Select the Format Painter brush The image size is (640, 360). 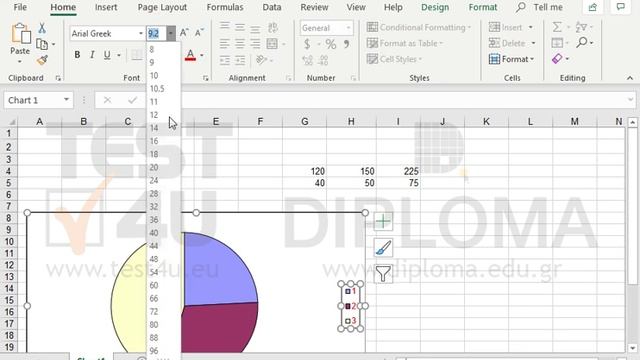point(42,60)
